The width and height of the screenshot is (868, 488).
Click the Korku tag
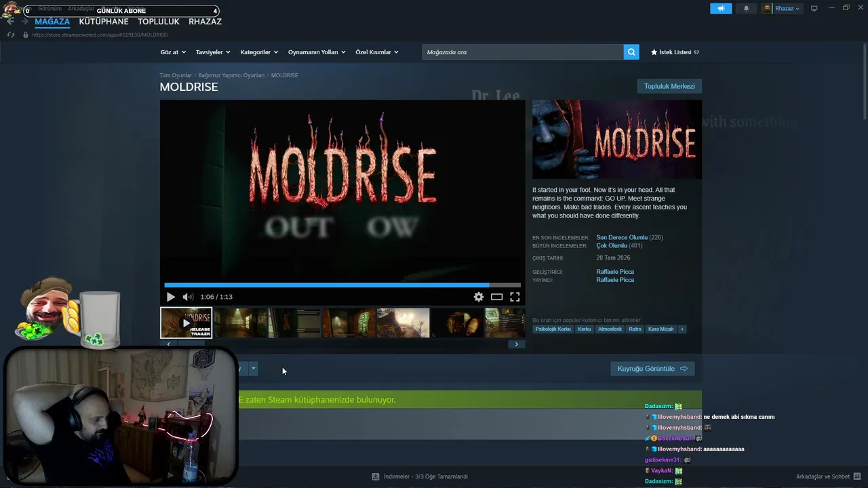point(585,329)
